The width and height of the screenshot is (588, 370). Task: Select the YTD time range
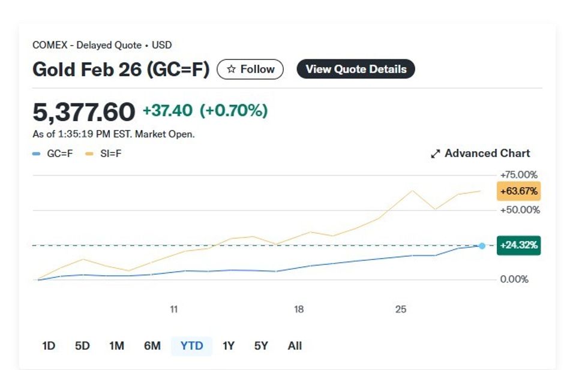tap(192, 346)
